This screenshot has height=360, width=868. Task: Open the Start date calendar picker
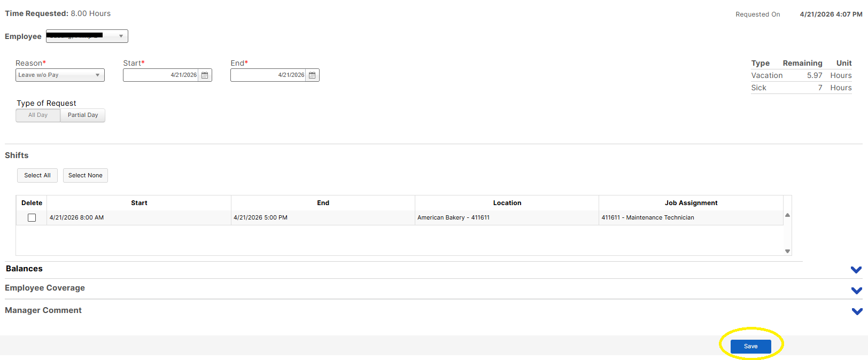coord(205,75)
